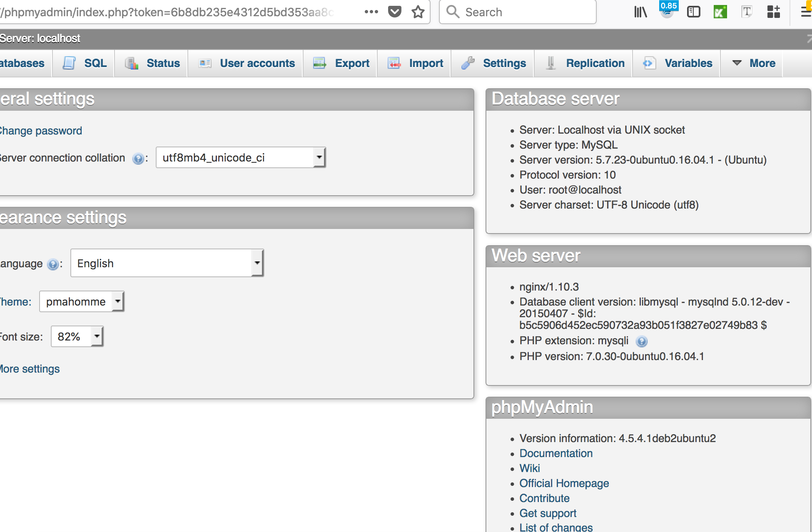Click the T text extension icon
This screenshot has width=812, height=532.
[747, 12]
